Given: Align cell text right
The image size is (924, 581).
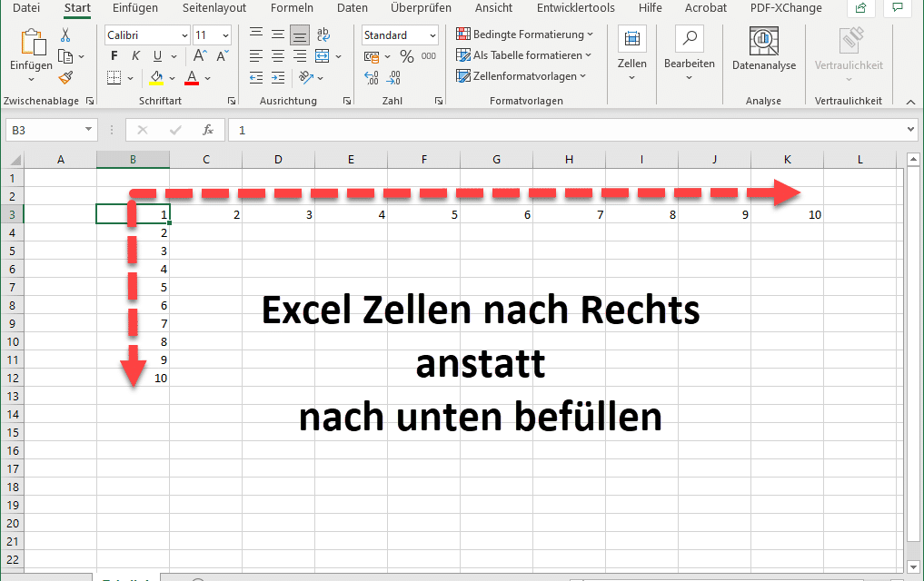Looking at the screenshot, I should [x=299, y=56].
